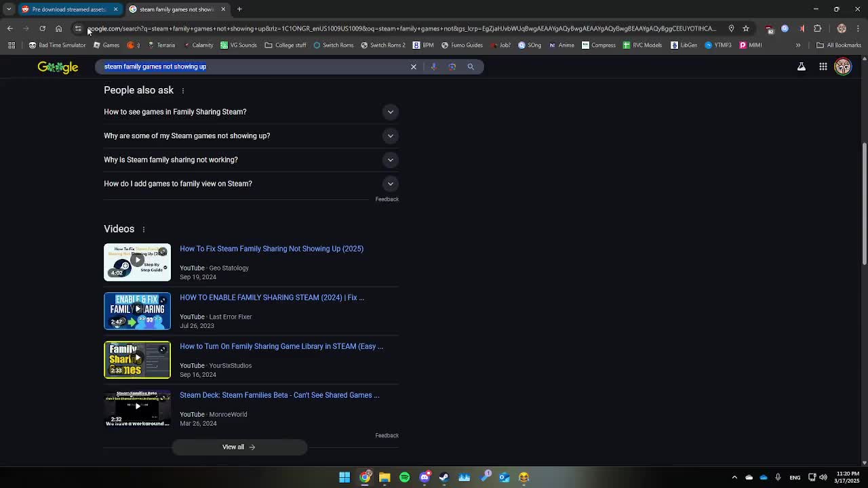The width and height of the screenshot is (868, 488).
Task: Open the browser home page
Action: pyautogui.click(x=58, y=28)
